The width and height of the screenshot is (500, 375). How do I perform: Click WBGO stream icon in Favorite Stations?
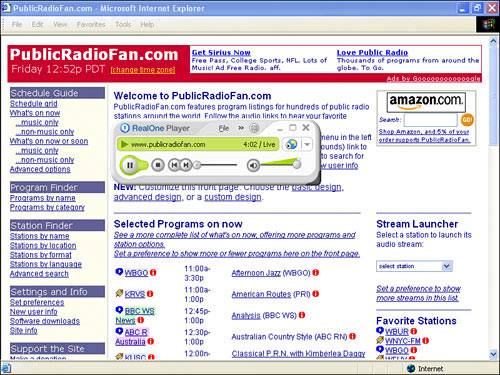pyautogui.click(x=380, y=349)
